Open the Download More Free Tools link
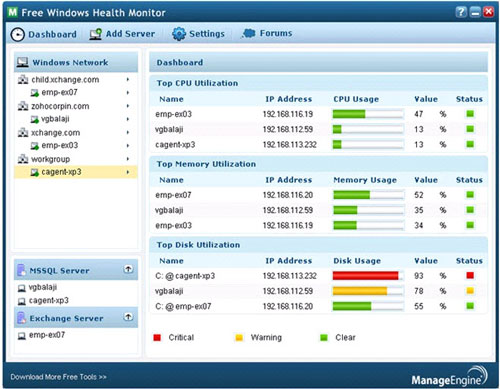This screenshot has width=500, height=389. coord(58,377)
